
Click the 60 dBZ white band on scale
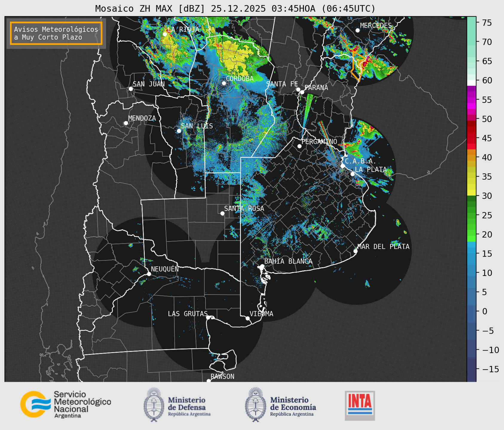pos(471,83)
